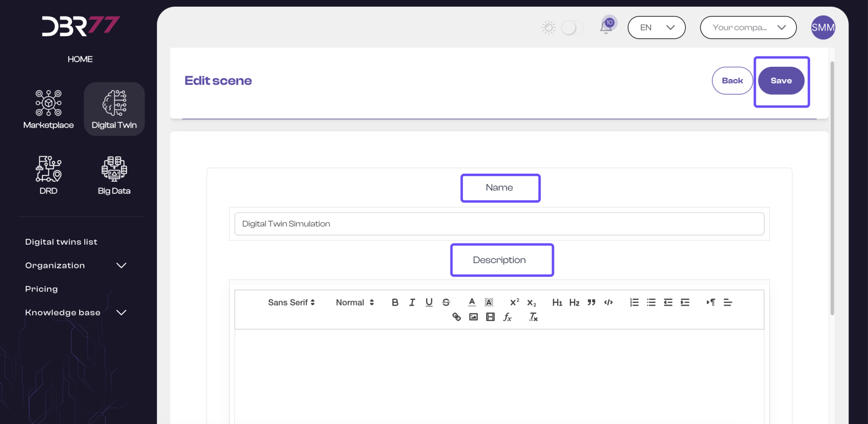The image size is (868, 424).
Task: Increase text indent
Action: pyautogui.click(x=685, y=302)
